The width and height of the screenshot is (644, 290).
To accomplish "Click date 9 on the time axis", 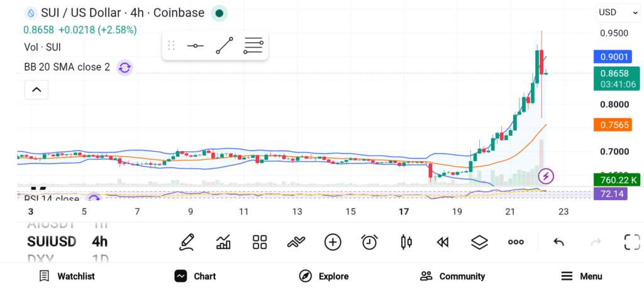I will 191,212.
